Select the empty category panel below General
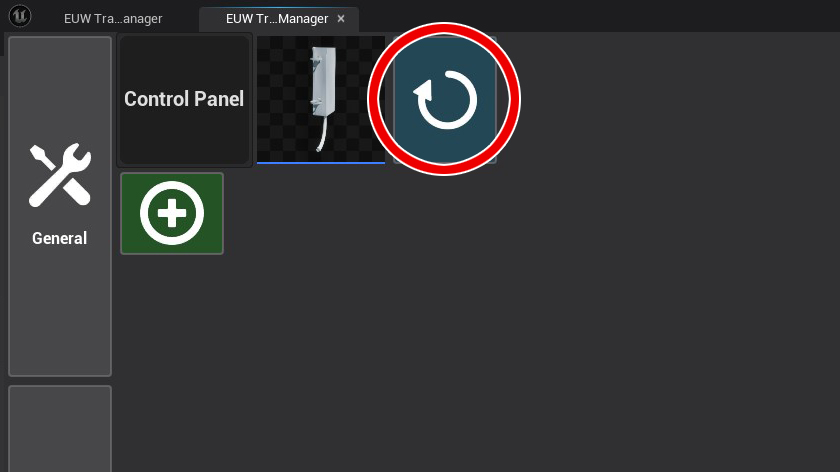The height and width of the screenshot is (472, 840). point(60,429)
